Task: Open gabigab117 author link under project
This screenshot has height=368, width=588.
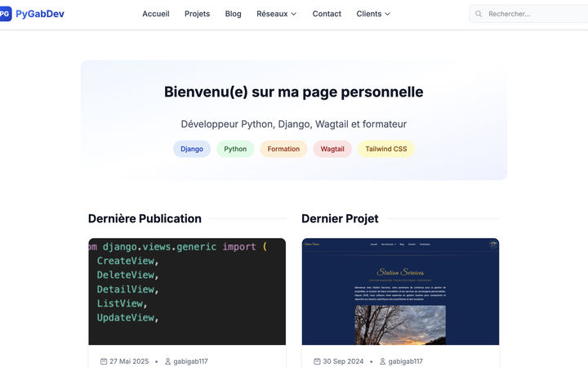Action: (x=405, y=361)
